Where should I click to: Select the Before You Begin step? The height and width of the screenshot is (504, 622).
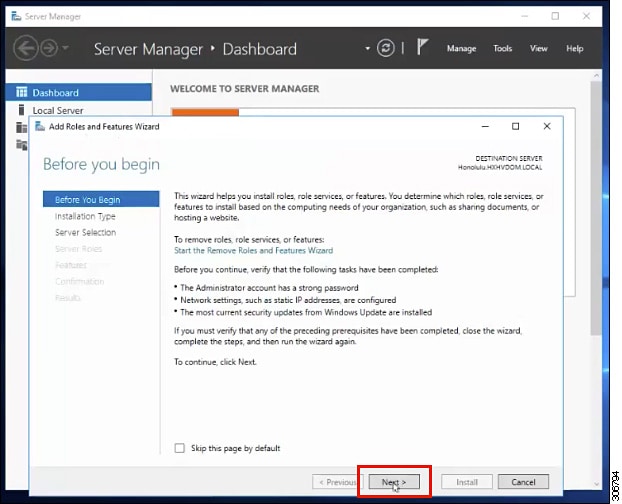tap(101, 199)
